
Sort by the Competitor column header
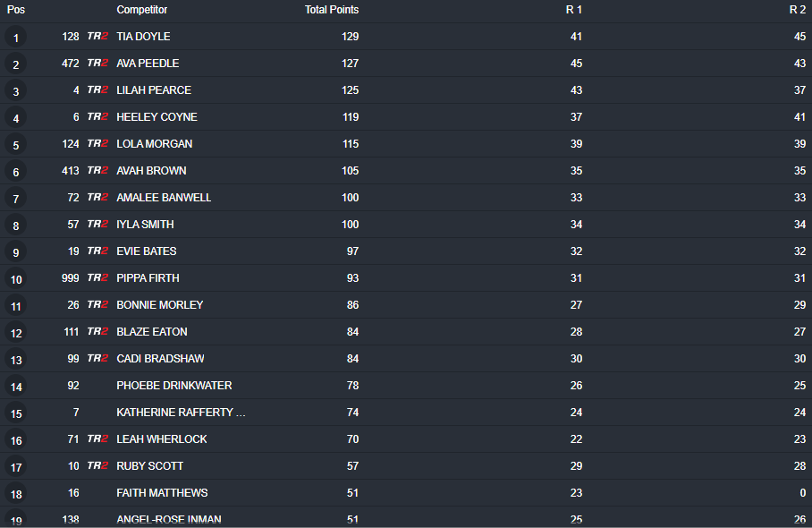click(x=141, y=10)
